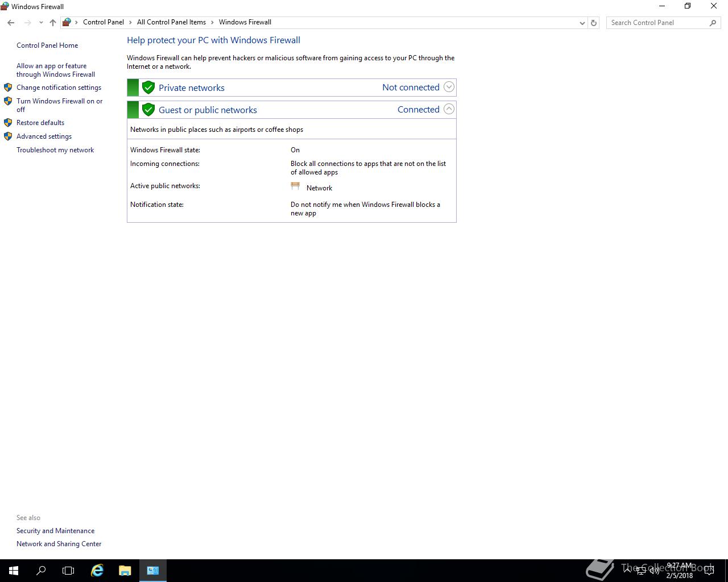Launch Internet Explorer from taskbar
Screen dimensions: 728x582
point(97,571)
